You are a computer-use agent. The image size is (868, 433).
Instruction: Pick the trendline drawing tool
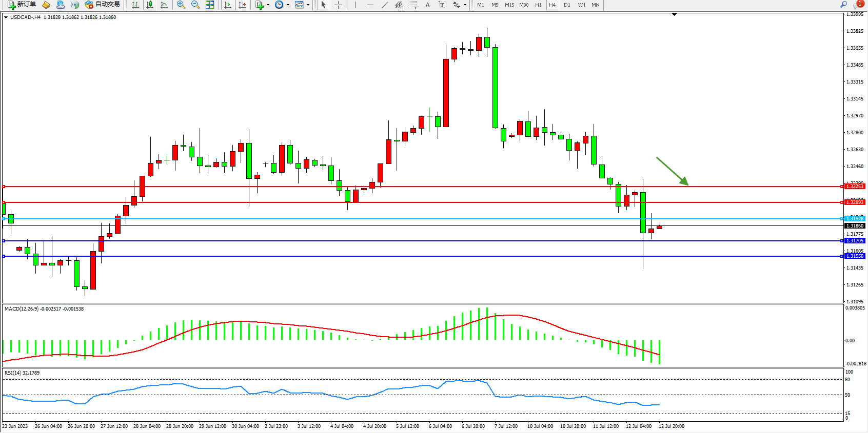click(x=384, y=5)
